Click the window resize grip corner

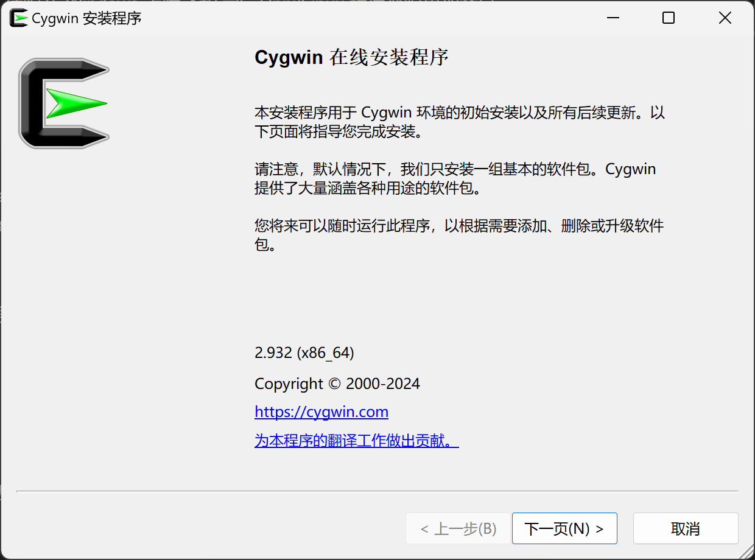pyautogui.click(x=746, y=551)
